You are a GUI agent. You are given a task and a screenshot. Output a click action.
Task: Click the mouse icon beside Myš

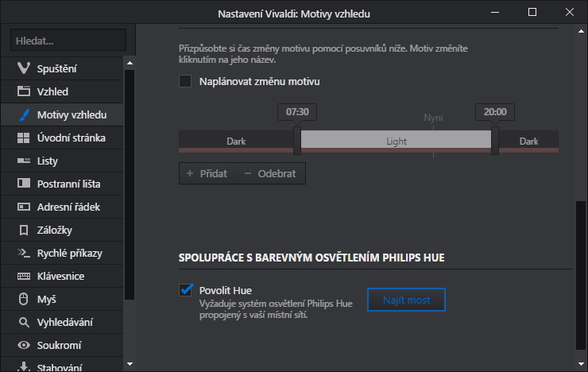pos(23,300)
